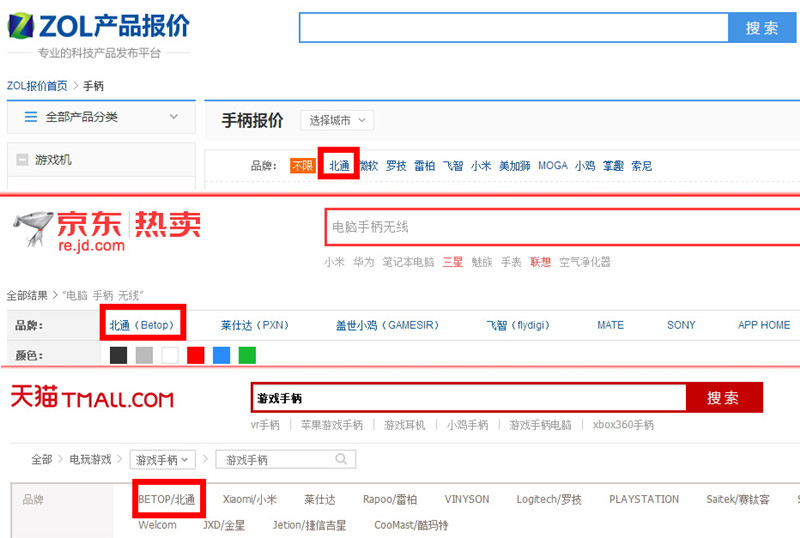The width and height of the screenshot is (800, 538).
Task: Click the magnifier icon in Tmall filter box
Action: click(x=341, y=459)
